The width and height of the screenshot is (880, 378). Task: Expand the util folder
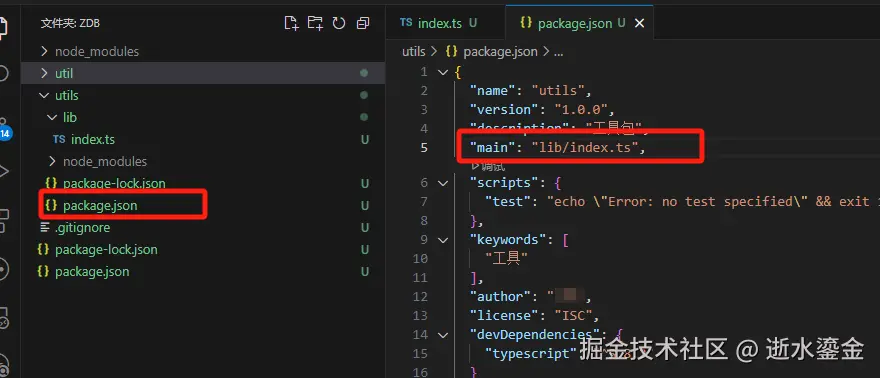tap(203, 73)
